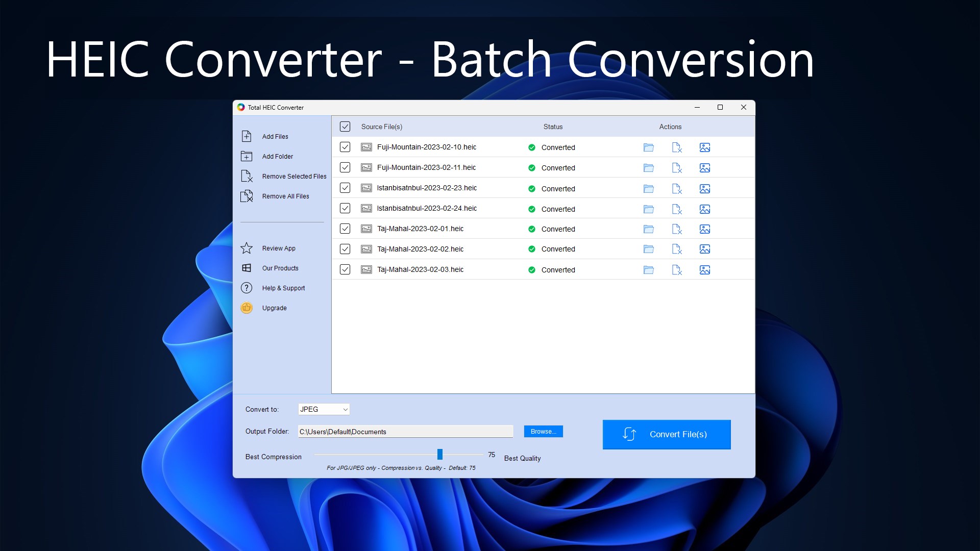Viewport: 980px width, 551px height.
Task: Expand the Convert to JPEG dropdown
Action: pyautogui.click(x=324, y=409)
